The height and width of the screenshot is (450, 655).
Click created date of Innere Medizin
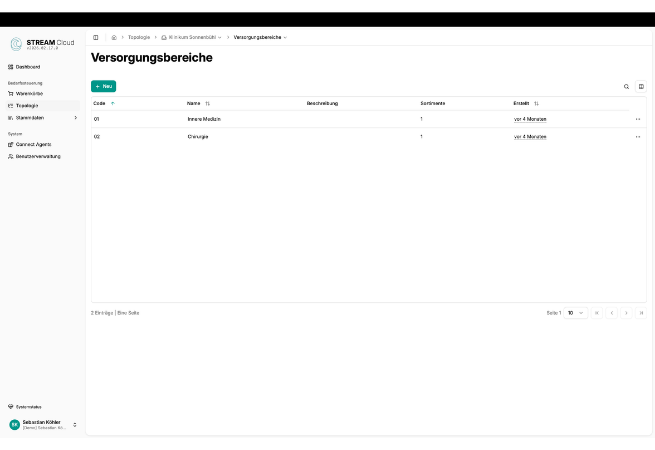530,119
